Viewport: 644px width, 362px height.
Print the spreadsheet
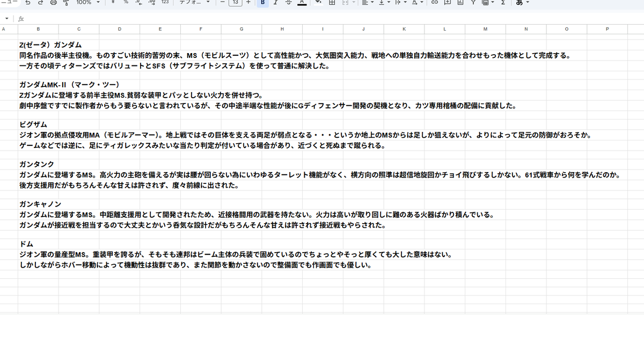pos(54,3)
